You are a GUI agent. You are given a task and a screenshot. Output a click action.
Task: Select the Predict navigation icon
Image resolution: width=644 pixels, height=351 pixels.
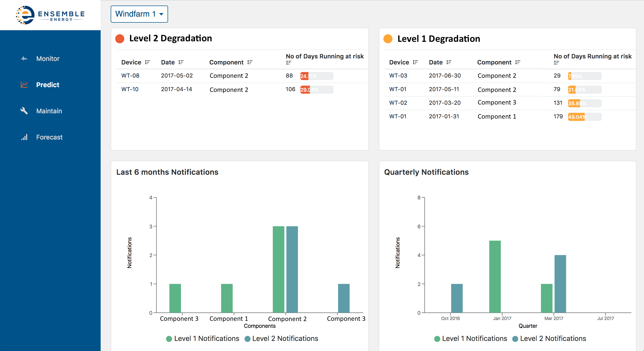(23, 85)
